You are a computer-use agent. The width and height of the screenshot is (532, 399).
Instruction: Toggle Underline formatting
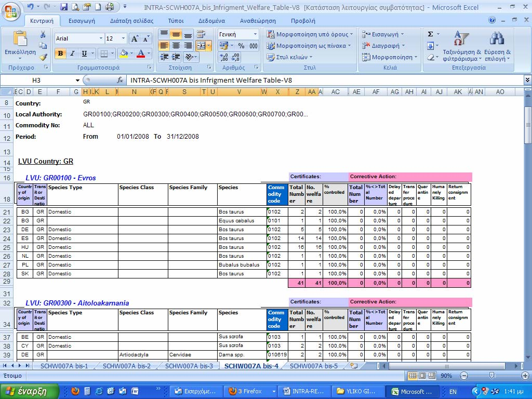pos(84,54)
